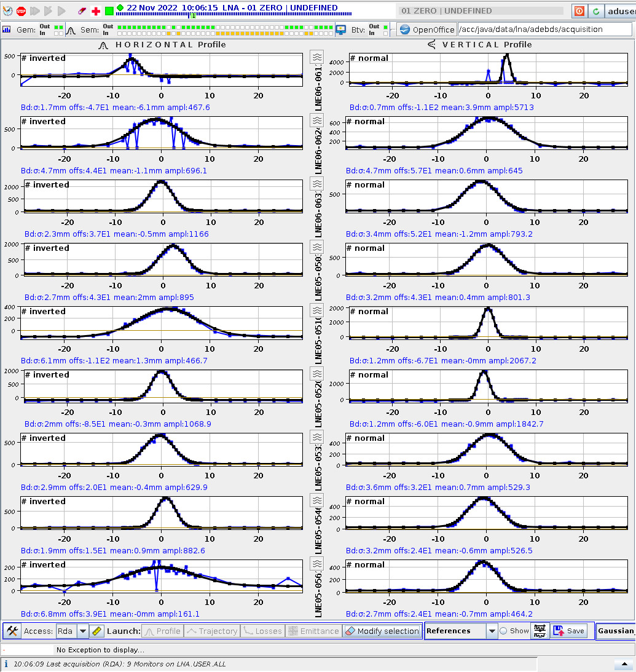Click the eraser icon in top toolbar
636x672 pixels.
point(82,11)
